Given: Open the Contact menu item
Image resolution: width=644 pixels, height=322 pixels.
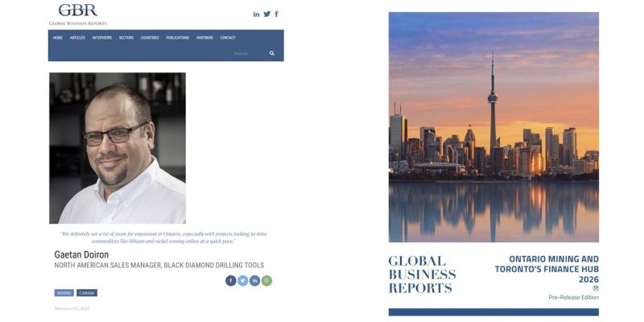Looking at the screenshot, I should pos(228,38).
